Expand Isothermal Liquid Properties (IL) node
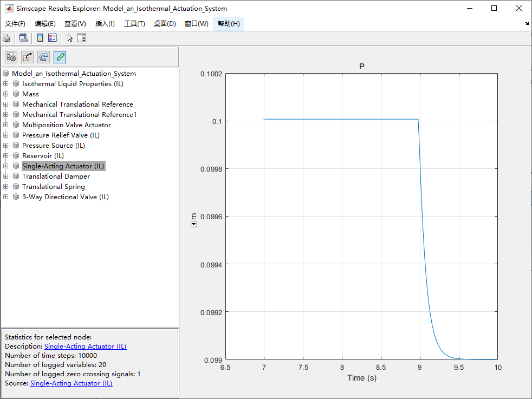532x399 pixels. point(5,84)
